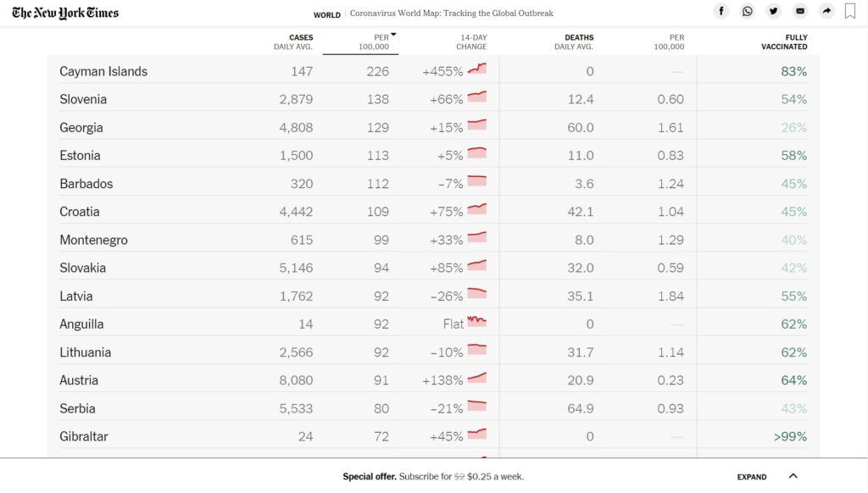Sort by Fully Vaccinated column header
868x493 pixels.
[x=784, y=42]
